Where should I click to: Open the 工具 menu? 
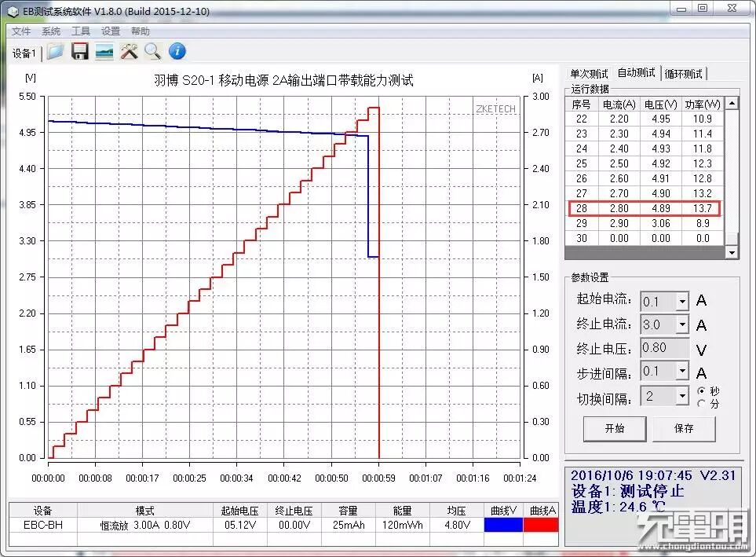pos(81,31)
